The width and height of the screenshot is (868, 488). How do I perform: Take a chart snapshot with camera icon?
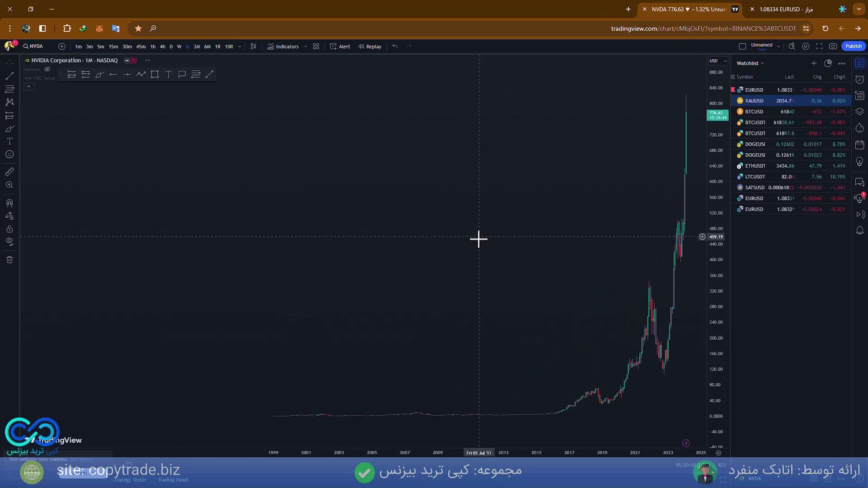point(833,46)
